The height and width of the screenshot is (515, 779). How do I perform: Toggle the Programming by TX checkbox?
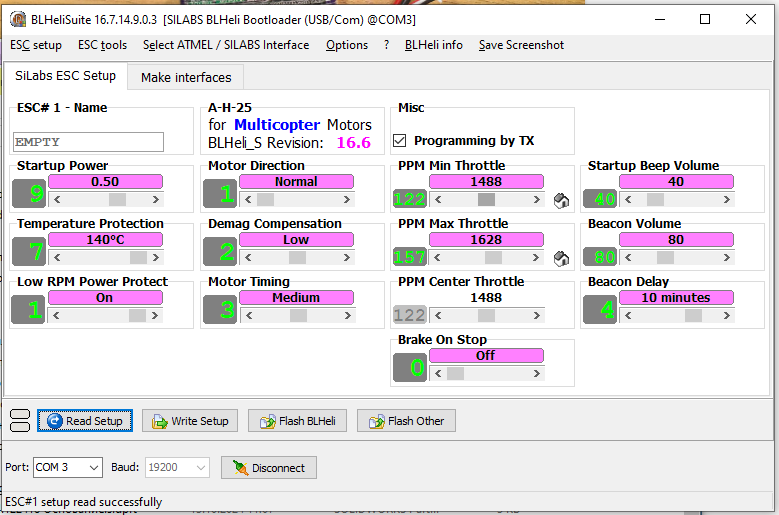point(399,141)
